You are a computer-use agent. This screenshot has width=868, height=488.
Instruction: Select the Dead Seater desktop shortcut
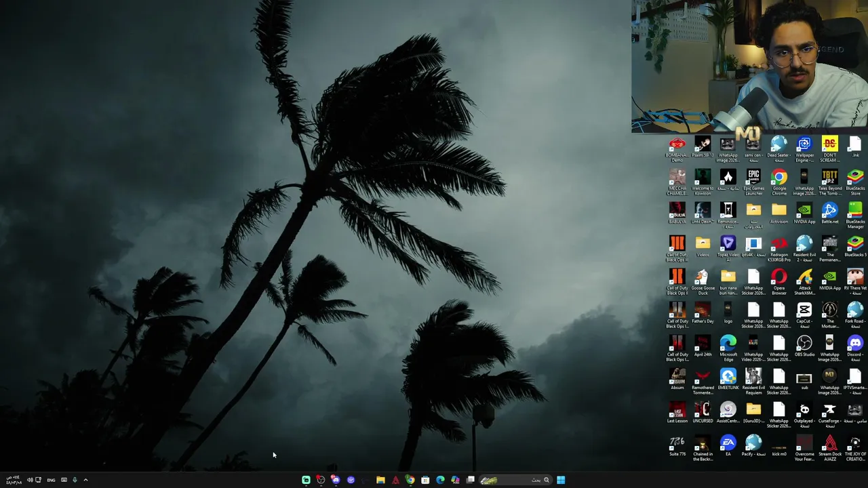coord(778,149)
